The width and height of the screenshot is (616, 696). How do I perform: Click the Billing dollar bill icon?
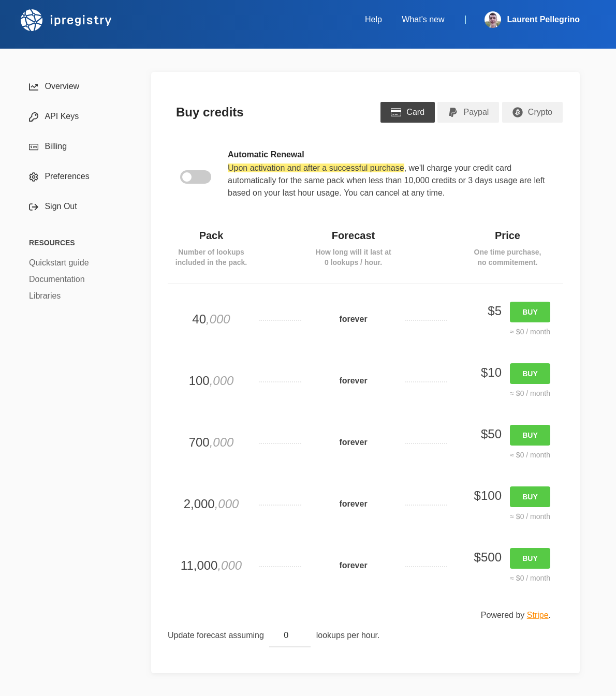34,147
